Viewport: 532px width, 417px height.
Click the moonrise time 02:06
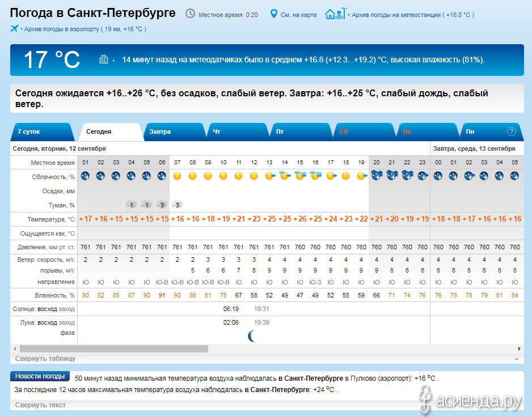tap(231, 322)
